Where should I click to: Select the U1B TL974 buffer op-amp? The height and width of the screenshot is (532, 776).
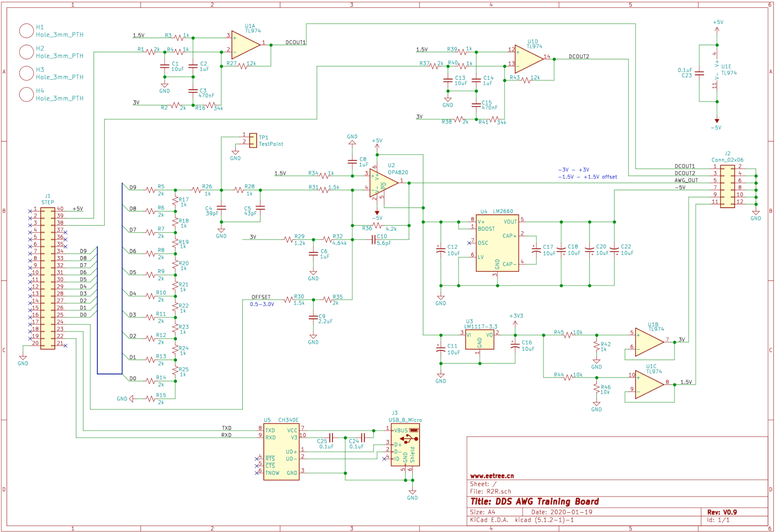(x=649, y=342)
